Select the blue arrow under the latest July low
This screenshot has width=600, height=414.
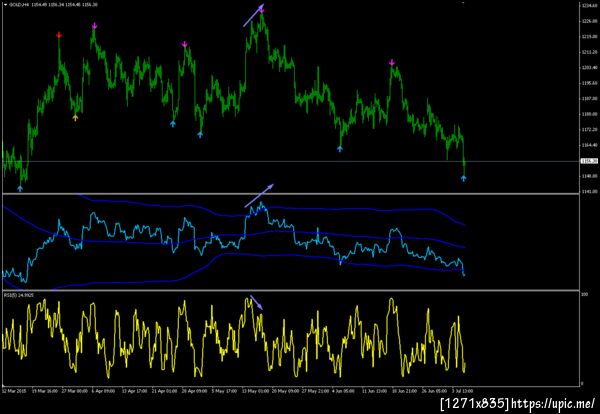pyautogui.click(x=463, y=178)
